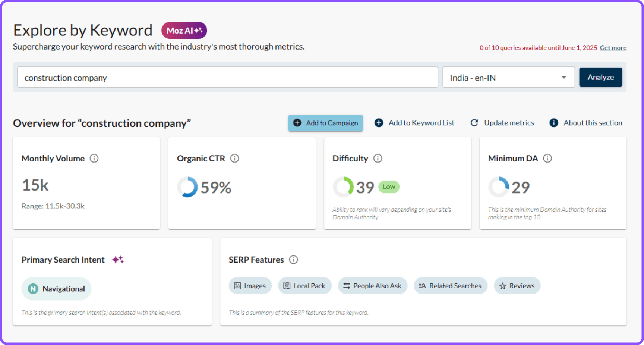Viewport: 644px width, 345px height.
Task: Click the 0 of 10 queries available notice
Action: [538, 48]
